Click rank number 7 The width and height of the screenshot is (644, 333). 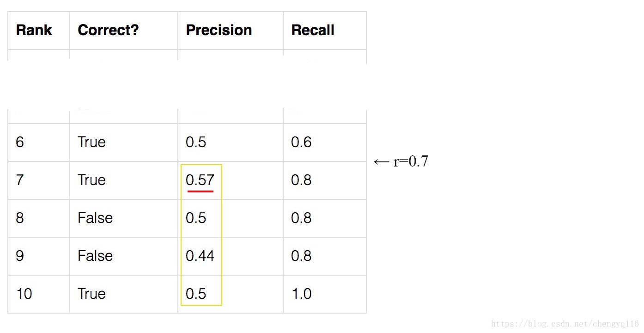pyautogui.click(x=20, y=180)
